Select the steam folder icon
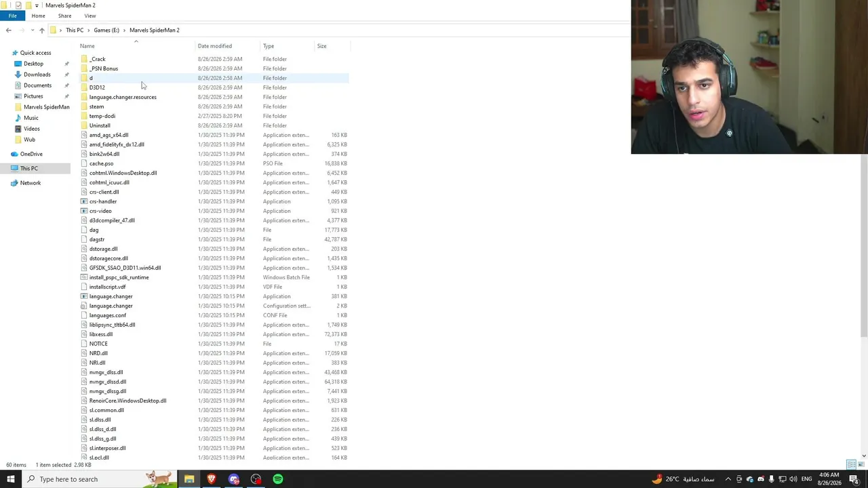The width and height of the screenshot is (868, 488). pyautogui.click(x=84, y=106)
